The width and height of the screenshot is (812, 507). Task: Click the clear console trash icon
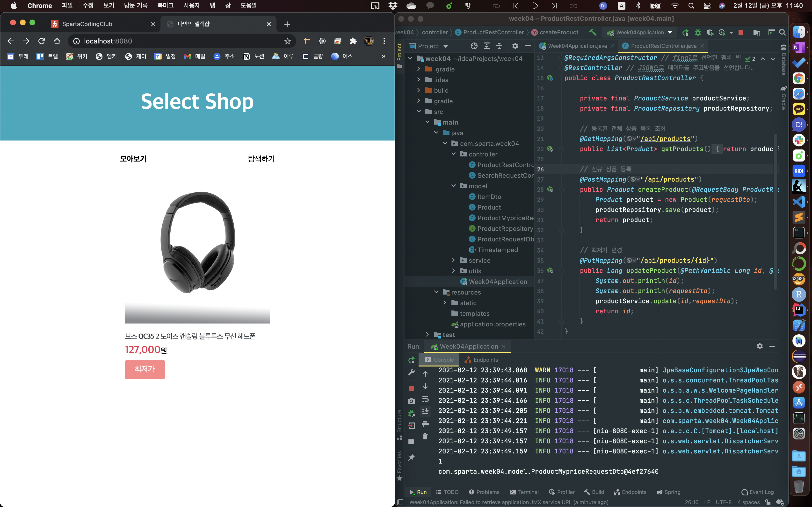[425, 436]
